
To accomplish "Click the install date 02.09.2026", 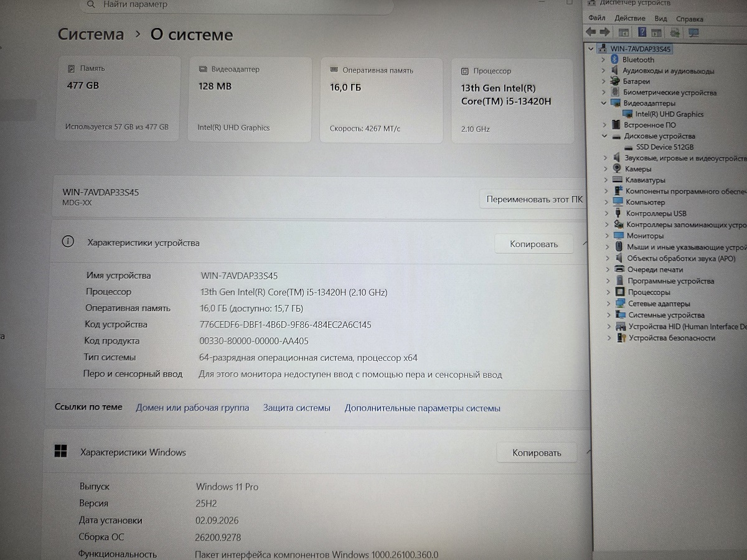I will [217, 520].
